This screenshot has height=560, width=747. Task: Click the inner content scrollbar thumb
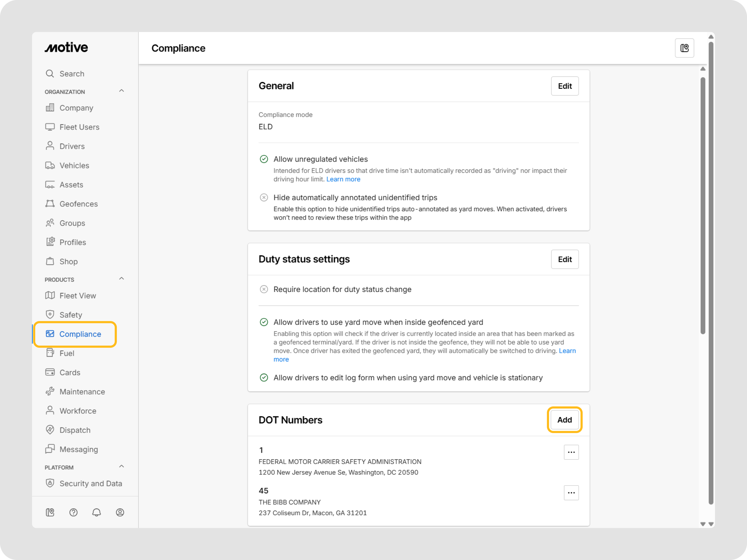tap(703, 206)
